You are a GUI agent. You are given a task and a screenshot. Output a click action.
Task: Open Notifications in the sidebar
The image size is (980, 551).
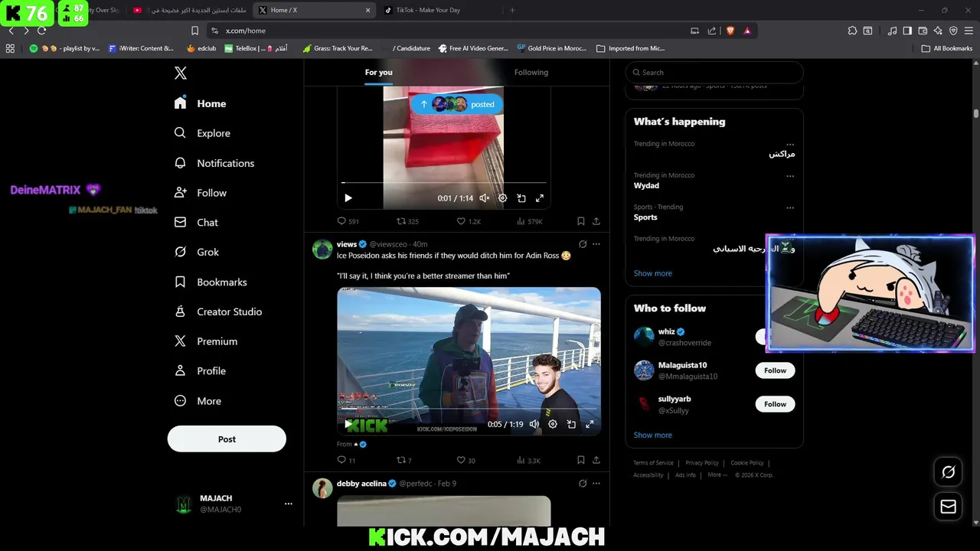pos(214,163)
